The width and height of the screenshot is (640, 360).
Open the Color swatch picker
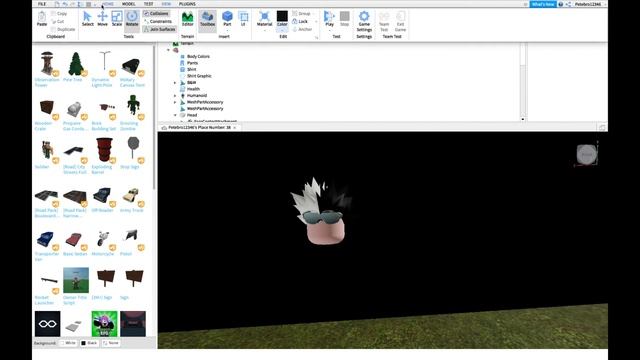(282, 16)
